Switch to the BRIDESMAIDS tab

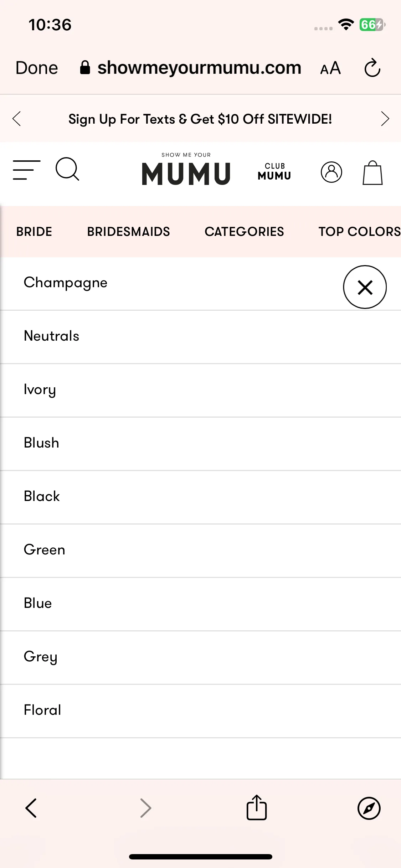click(x=128, y=232)
